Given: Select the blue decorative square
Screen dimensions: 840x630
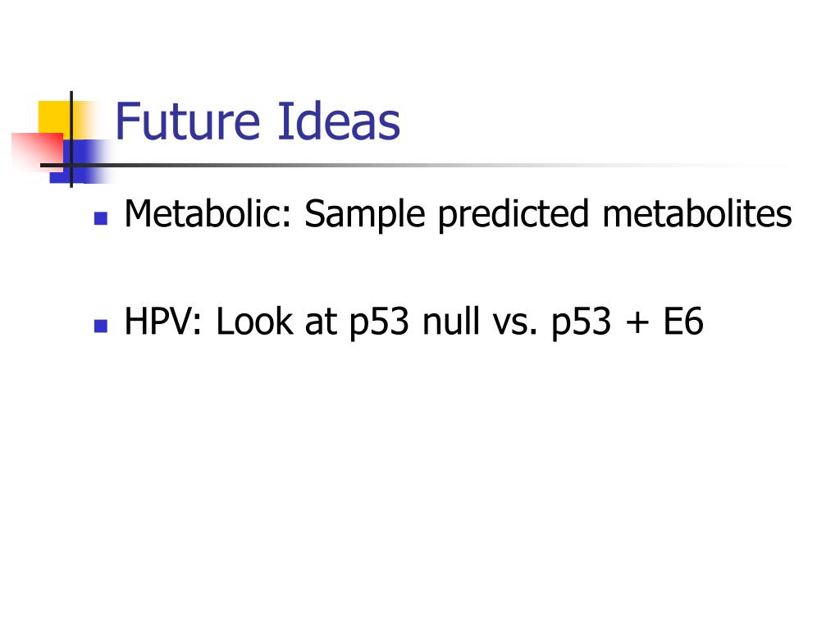Looking at the screenshot, I should click(x=80, y=162).
